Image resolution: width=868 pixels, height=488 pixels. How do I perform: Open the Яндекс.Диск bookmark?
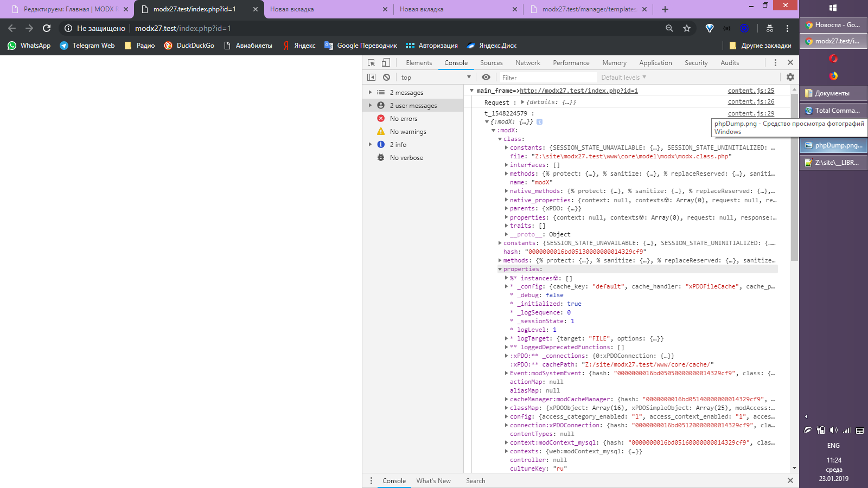[x=492, y=46]
